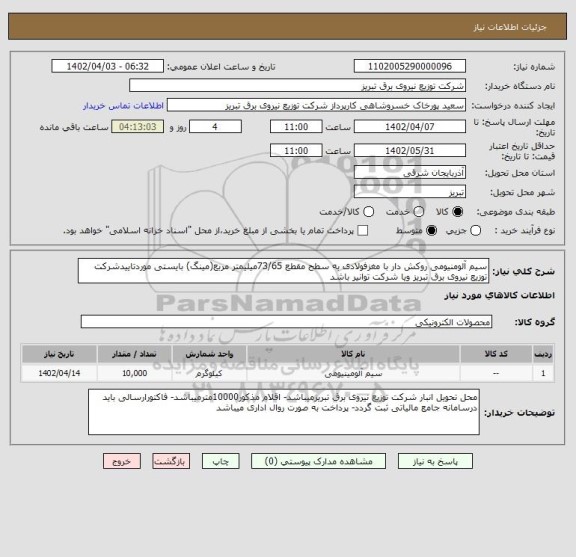This screenshot has height=557, width=576.
Task: Open اطلاعات تماس خریدار link
Action: click(123, 106)
